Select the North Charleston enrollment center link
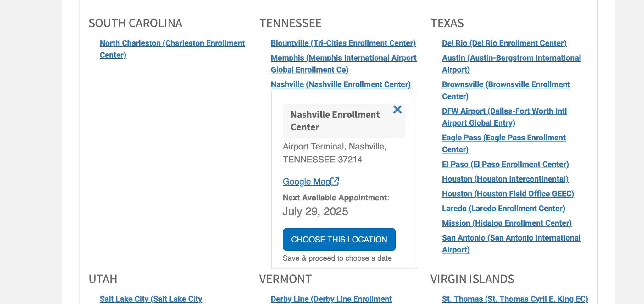Image resolution: width=644 pixels, height=304 pixels. point(172,43)
